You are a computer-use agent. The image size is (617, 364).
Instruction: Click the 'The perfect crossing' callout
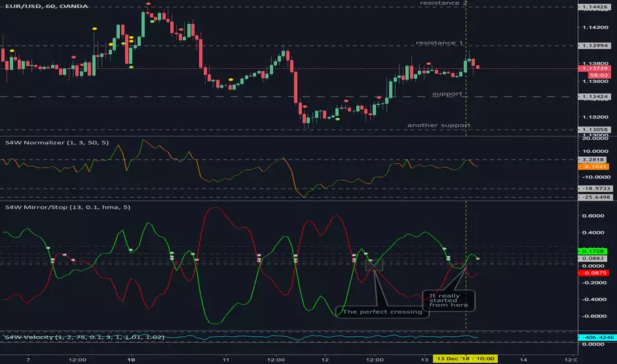pos(382,312)
